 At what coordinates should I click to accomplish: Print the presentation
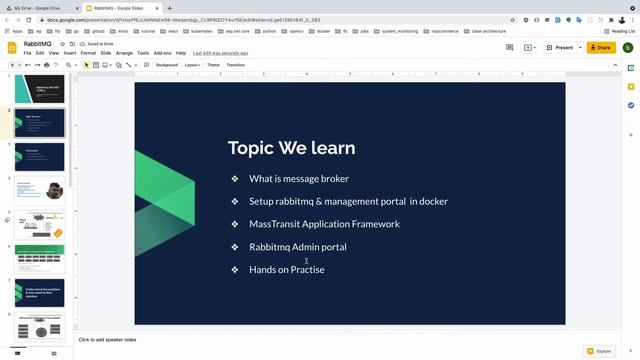(47, 65)
